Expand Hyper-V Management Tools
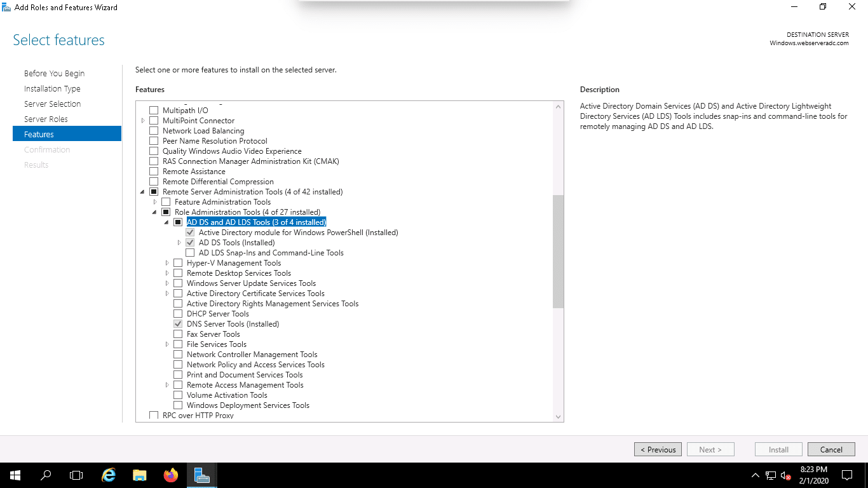The height and width of the screenshot is (488, 868). (x=166, y=262)
